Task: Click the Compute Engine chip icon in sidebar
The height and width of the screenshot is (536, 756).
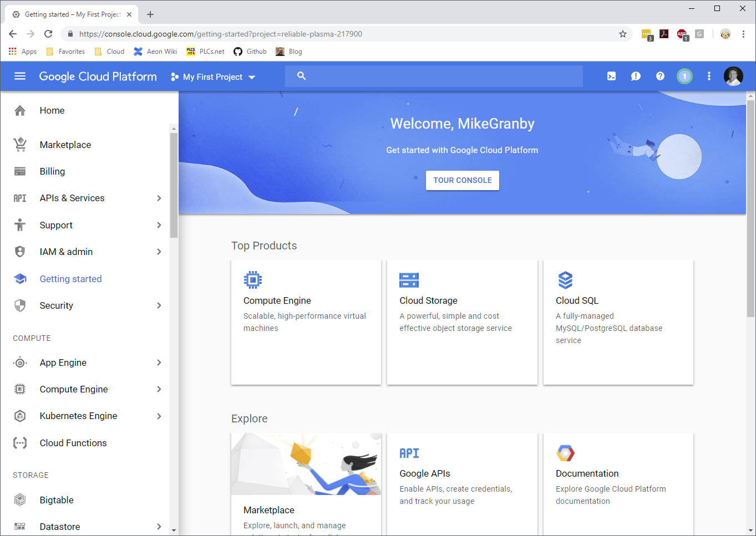Action: 20,389
